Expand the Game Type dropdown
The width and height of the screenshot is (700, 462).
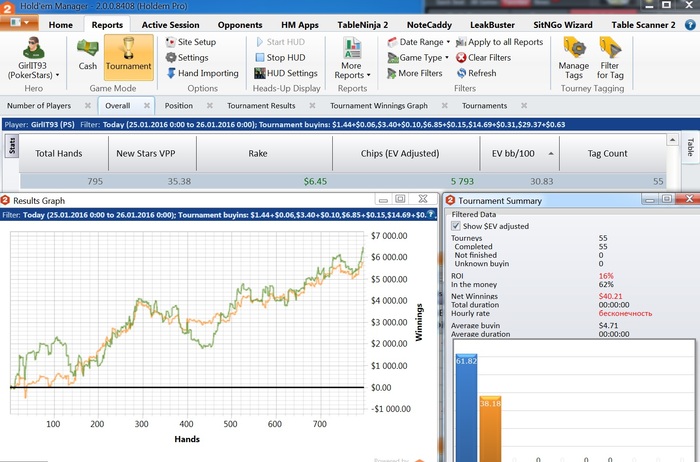coord(446,58)
